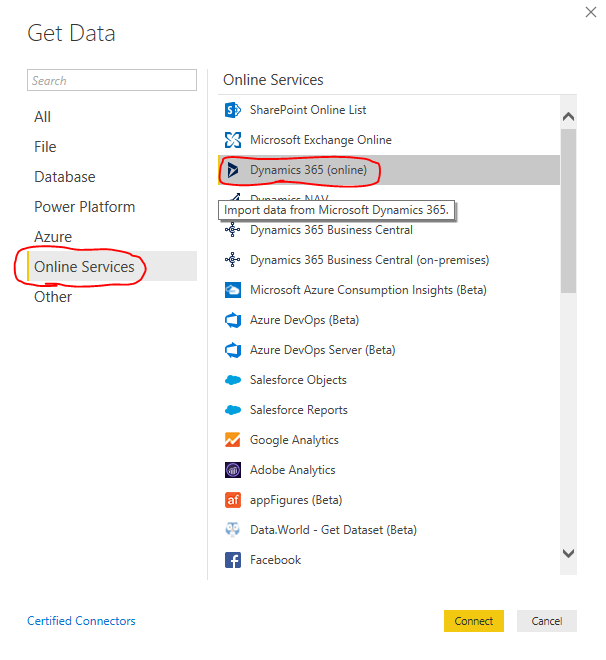Click the Dynamics 365 Business Central icon

point(233,230)
